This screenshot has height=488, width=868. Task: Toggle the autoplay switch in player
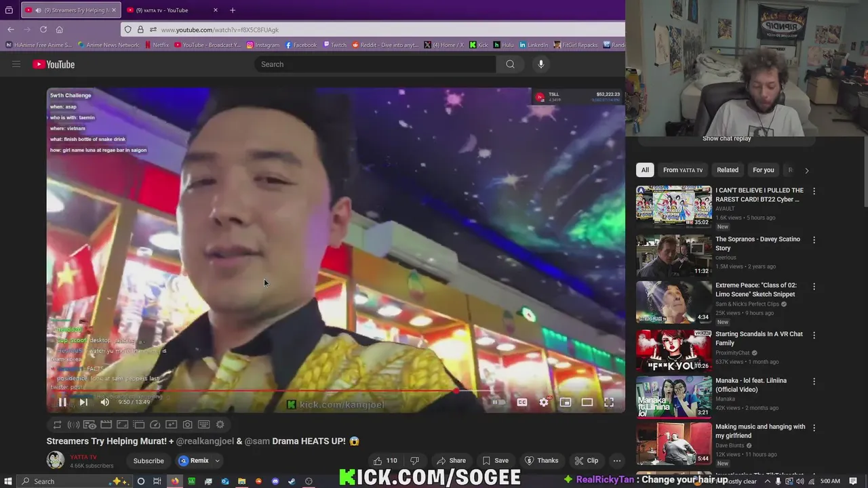[x=498, y=403]
